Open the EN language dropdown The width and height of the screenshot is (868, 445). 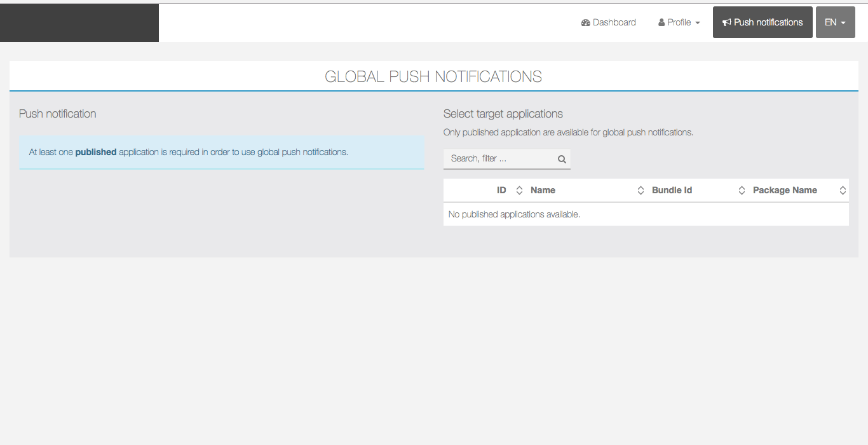tap(835, 22)
